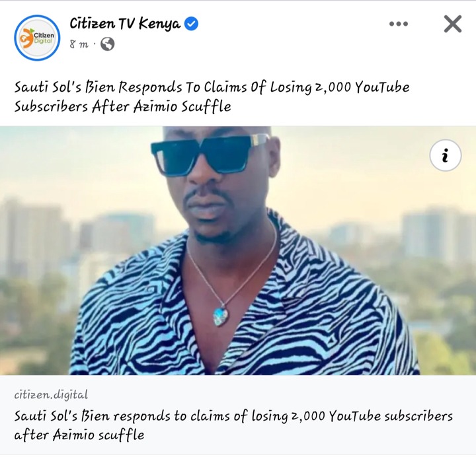
Task: Close the post with the X icon
Action: (453, 24)
